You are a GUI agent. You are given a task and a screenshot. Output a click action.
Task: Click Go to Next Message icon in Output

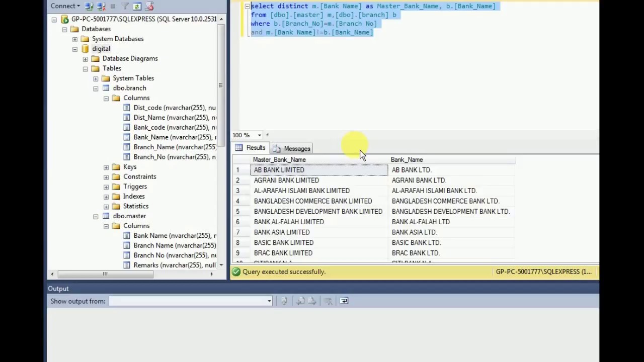pos(312,301)
